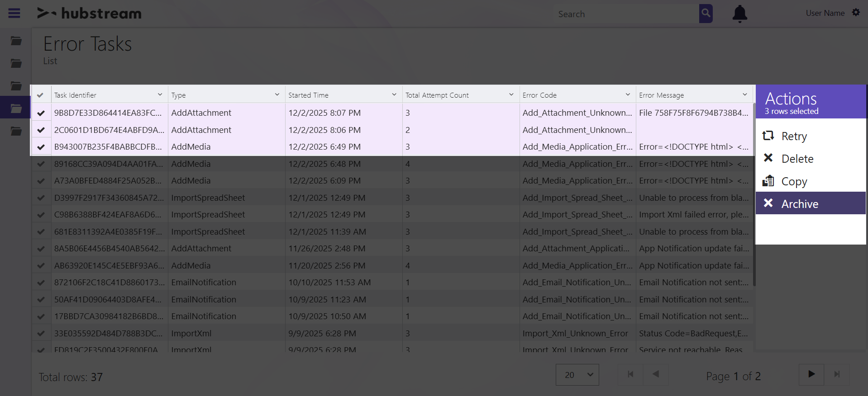The image size is (868, 396).
Task: Open the second sidebar folder icon
Action: point(16,63)
